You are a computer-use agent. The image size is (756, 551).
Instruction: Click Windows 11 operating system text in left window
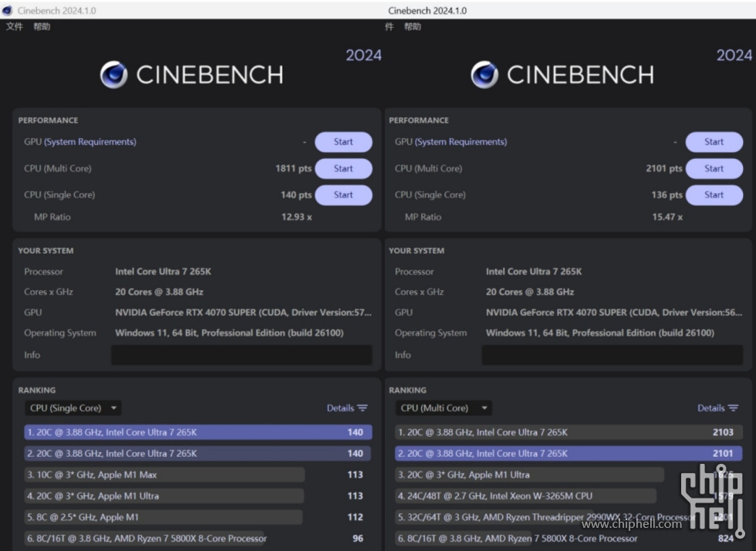(230, 333)
